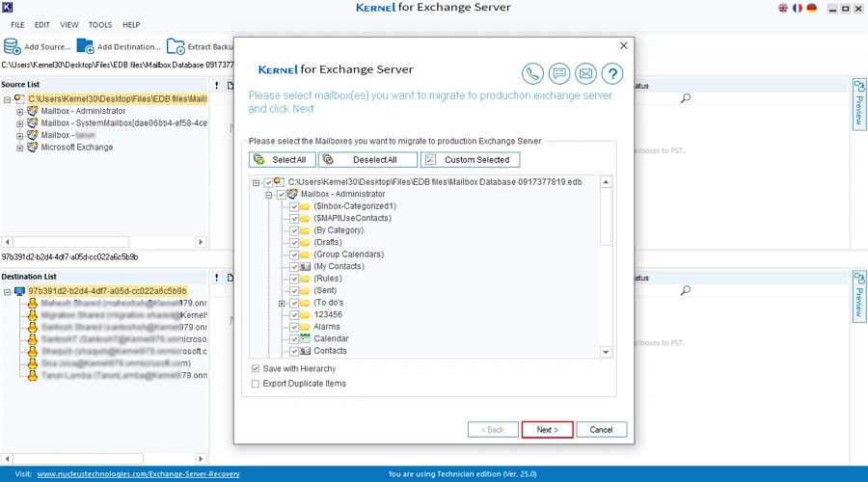Uncheck the (Drafts) folder checkbox
Screen dimensions: 868x482
point(294,242)
